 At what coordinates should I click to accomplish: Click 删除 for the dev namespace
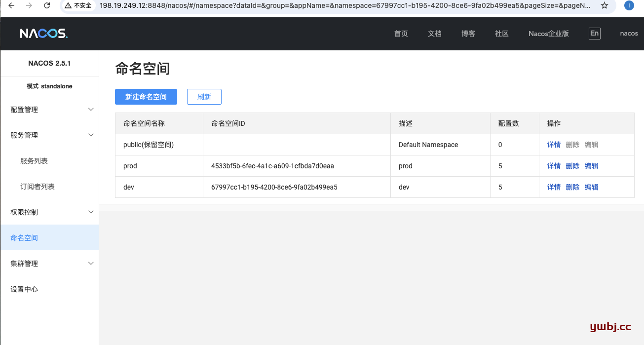point(573,187)
